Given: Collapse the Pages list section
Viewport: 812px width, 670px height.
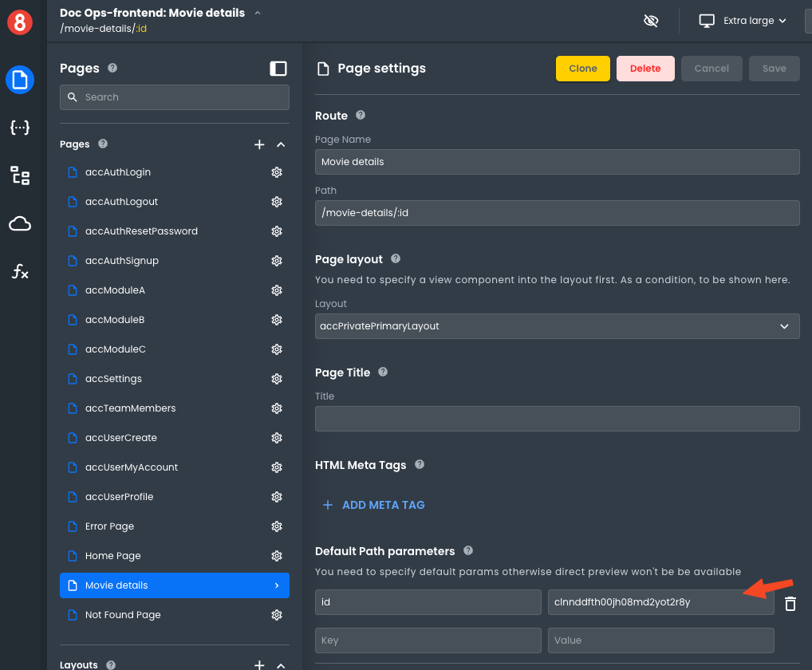Looking at the screenshot, I should pos(281,144).
